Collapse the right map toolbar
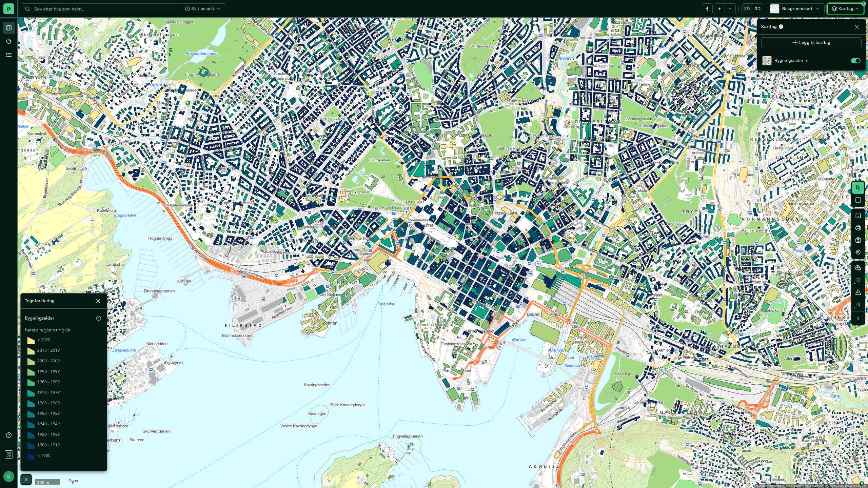The height and width of the screenshot is (488, 868). pos(858,318)
